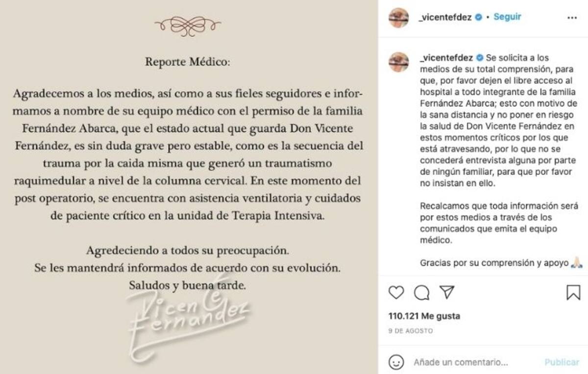
Task: Click the header profile picture
Action: pos(399,18)
